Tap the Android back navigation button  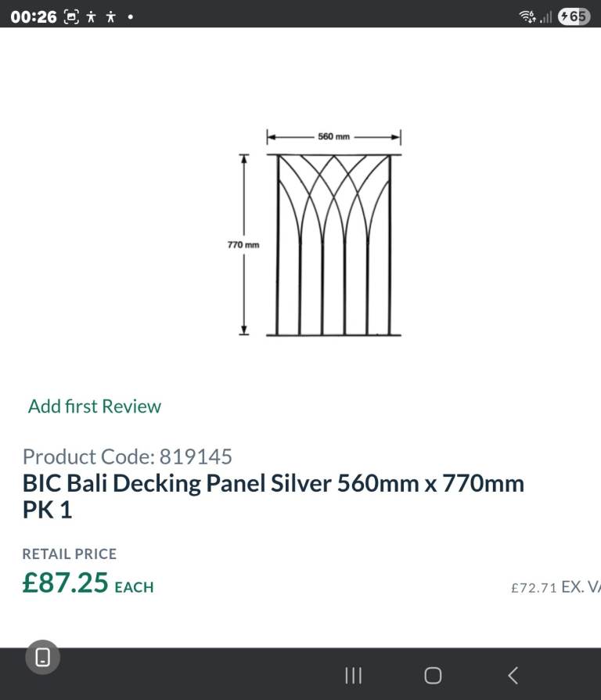pos(513,675)
